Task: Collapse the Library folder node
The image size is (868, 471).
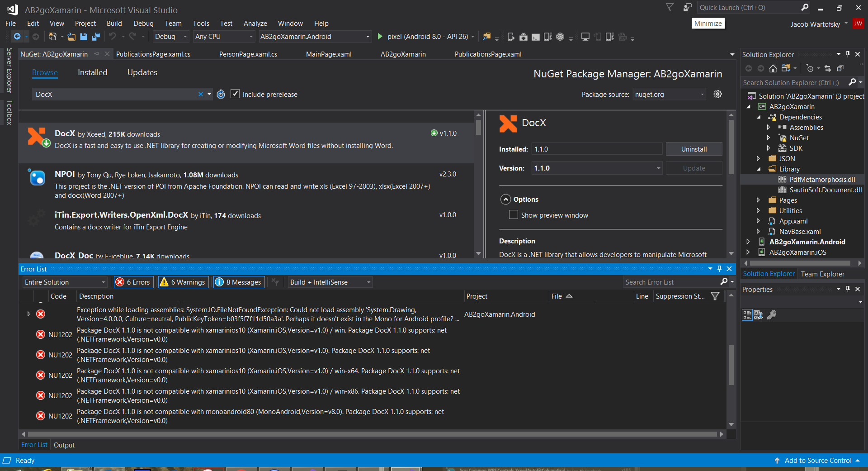Action: click(758, 169)
